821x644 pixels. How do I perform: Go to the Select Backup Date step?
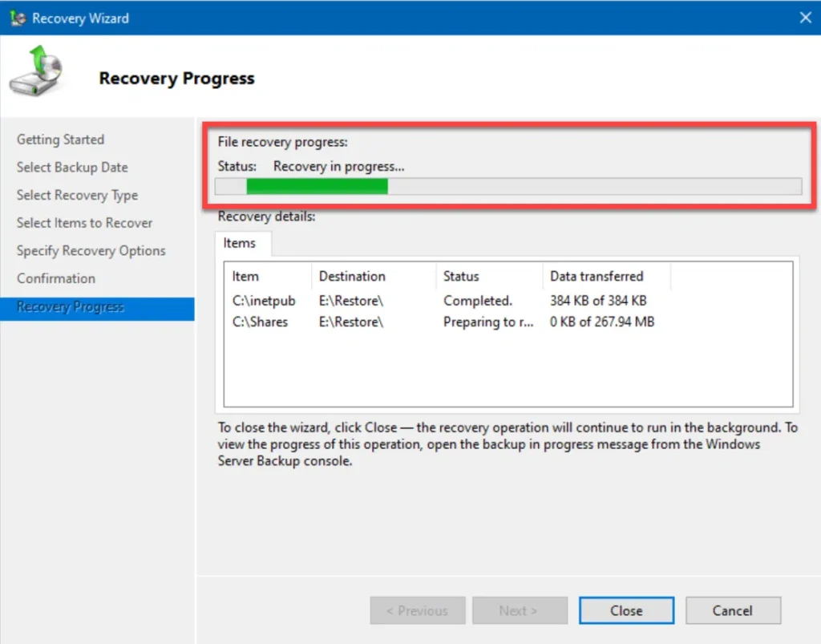72,168
